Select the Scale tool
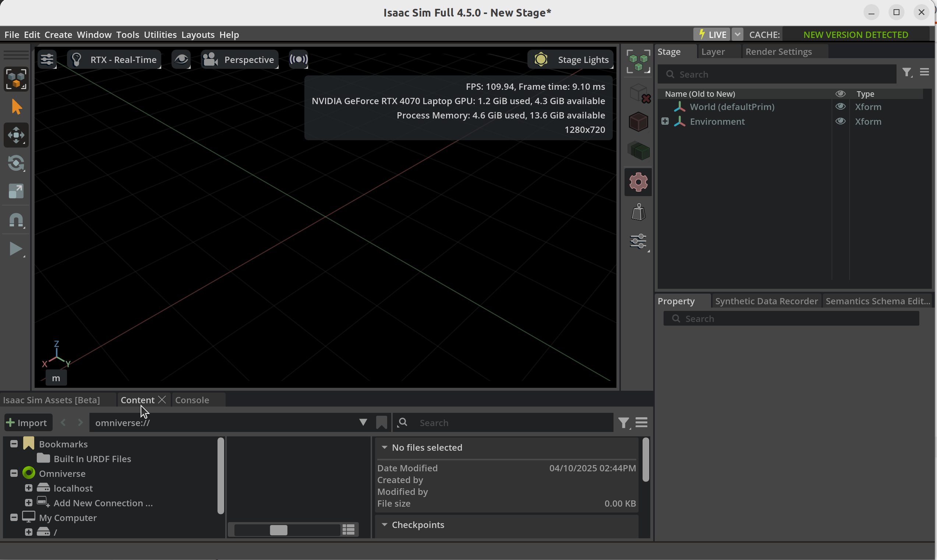The width and height of the screenshot is (937, 560). pyautogui.click(x=16, y=191)
